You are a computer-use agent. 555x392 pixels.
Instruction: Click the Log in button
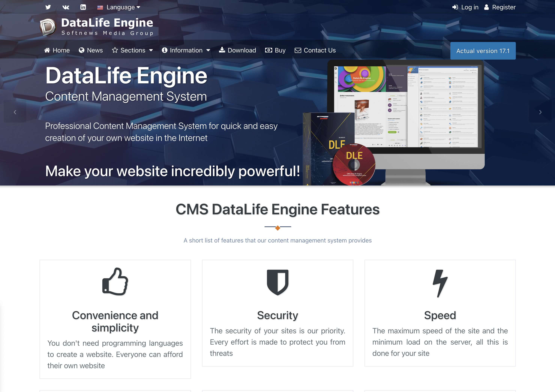coord(466,7)
